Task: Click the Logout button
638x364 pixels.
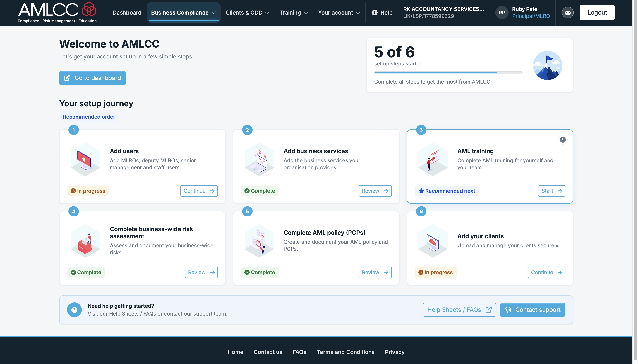Action: click(x=597, y=13)
